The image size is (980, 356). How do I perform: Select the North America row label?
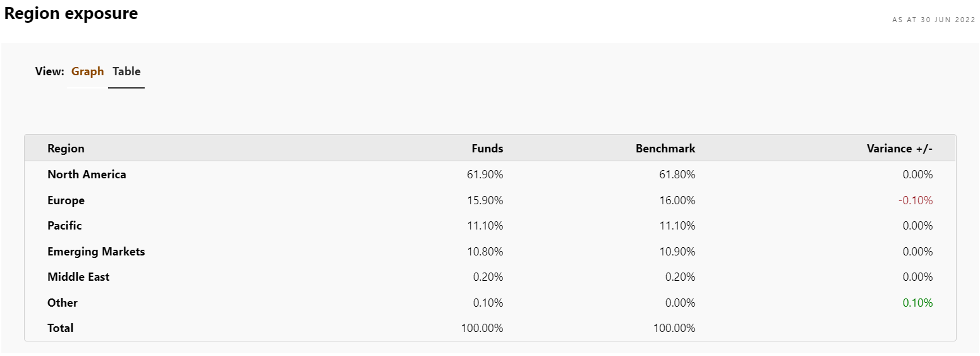87,175
